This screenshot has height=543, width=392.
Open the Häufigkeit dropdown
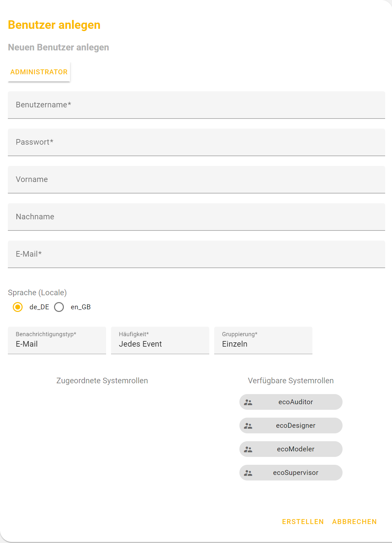[x=160, y=340]
